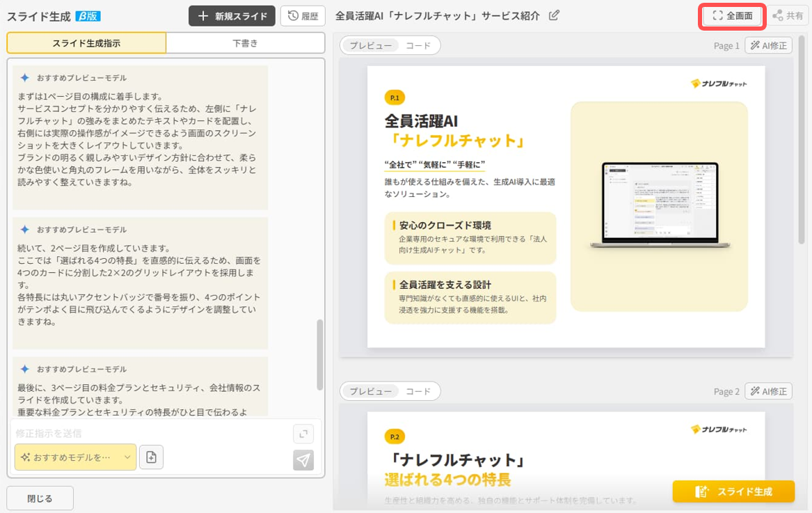Image resolution: width=812 pixels, height=513 pixels.
Task: Click the chat panel scrollbar
Action: tap(320, 354)
